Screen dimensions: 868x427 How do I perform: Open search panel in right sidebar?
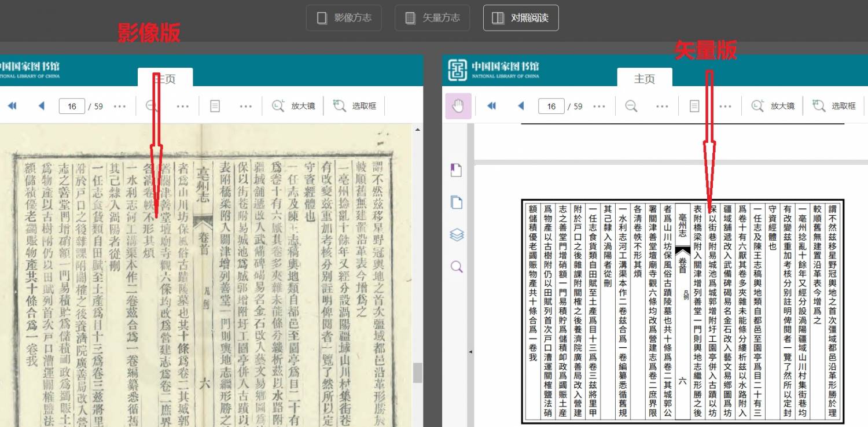[457, 267]
